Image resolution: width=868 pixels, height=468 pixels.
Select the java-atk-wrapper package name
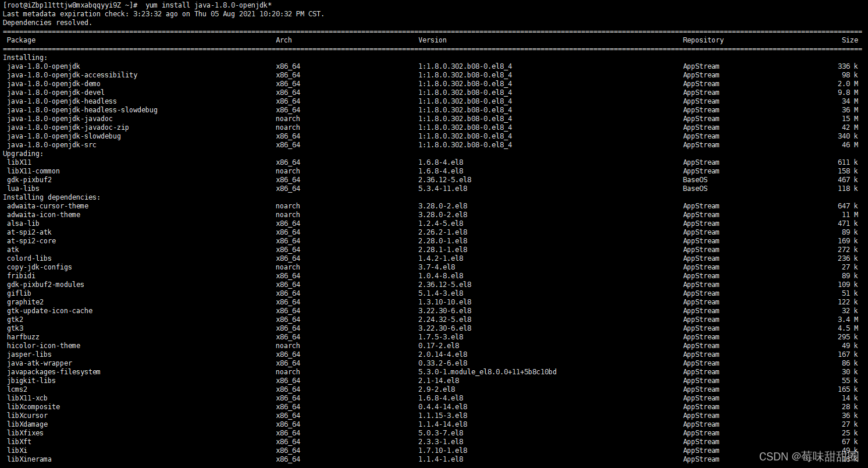(x=40, y=363)
